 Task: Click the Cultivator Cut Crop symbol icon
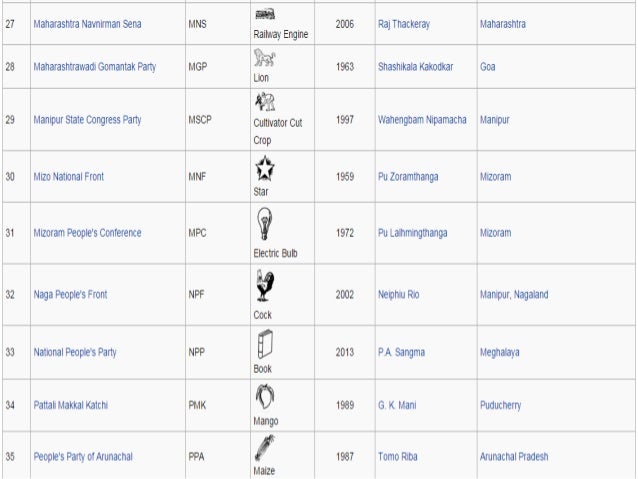(x=265, y=102)
